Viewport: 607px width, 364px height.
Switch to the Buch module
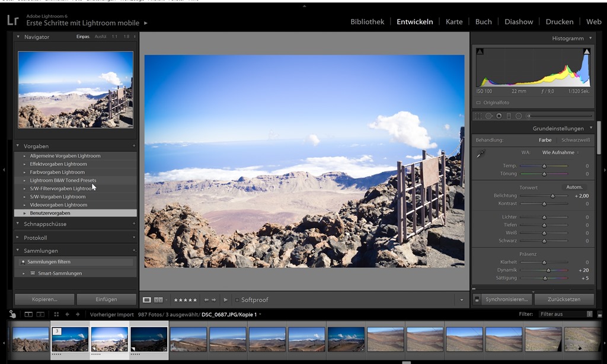[484, 22]
